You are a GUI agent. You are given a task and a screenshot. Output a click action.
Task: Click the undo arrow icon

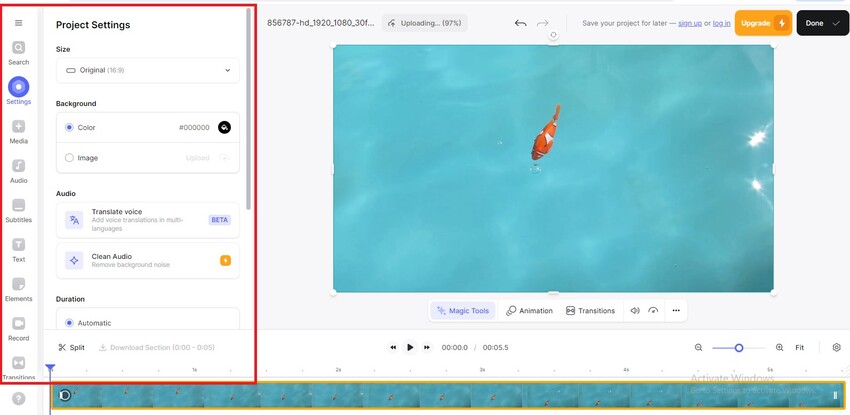520,23
